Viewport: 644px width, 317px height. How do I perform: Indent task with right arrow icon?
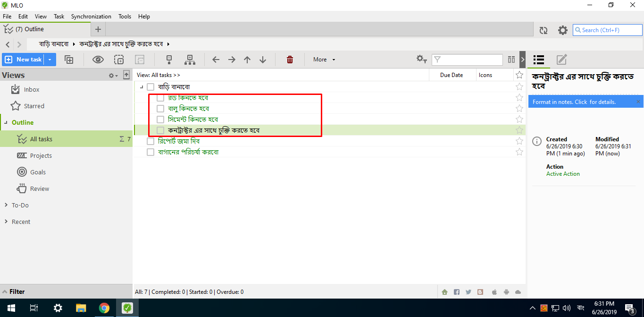(232, 60)
